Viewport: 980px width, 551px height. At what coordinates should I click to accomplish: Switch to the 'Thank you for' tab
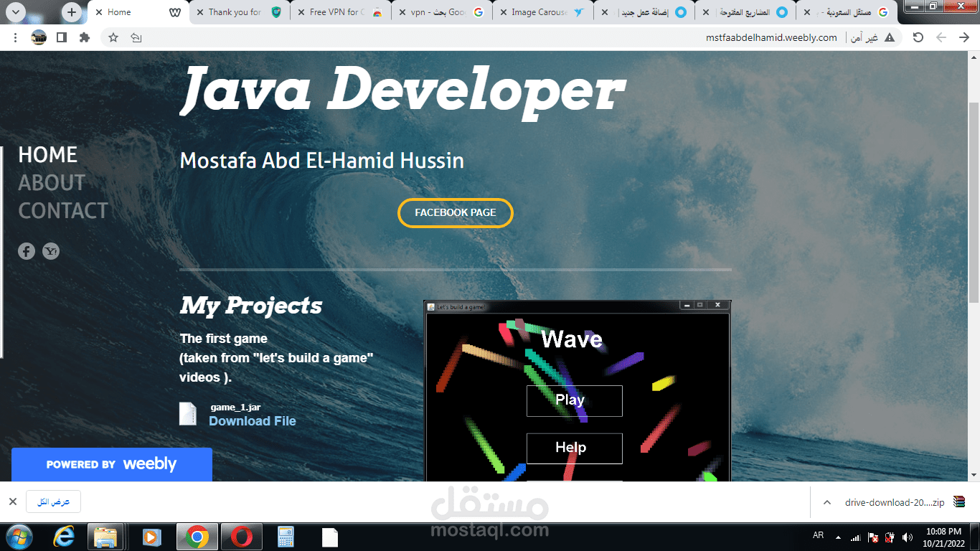click(x=240, y=12)
